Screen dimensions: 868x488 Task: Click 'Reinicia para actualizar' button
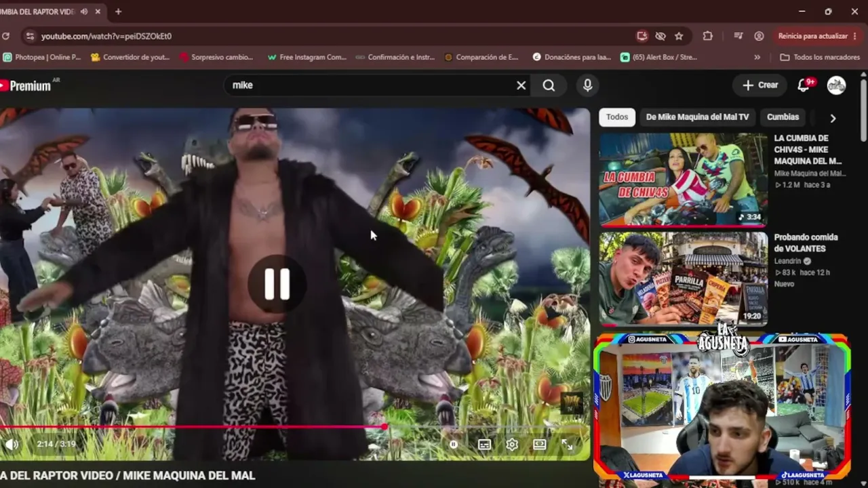click(x=818, y=36)
